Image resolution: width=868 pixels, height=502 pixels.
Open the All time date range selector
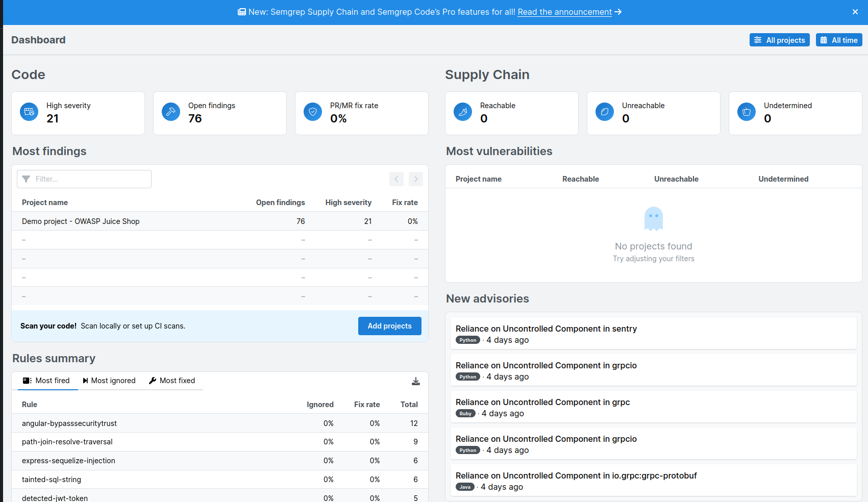pyautogui.click(x=839, y=40)
